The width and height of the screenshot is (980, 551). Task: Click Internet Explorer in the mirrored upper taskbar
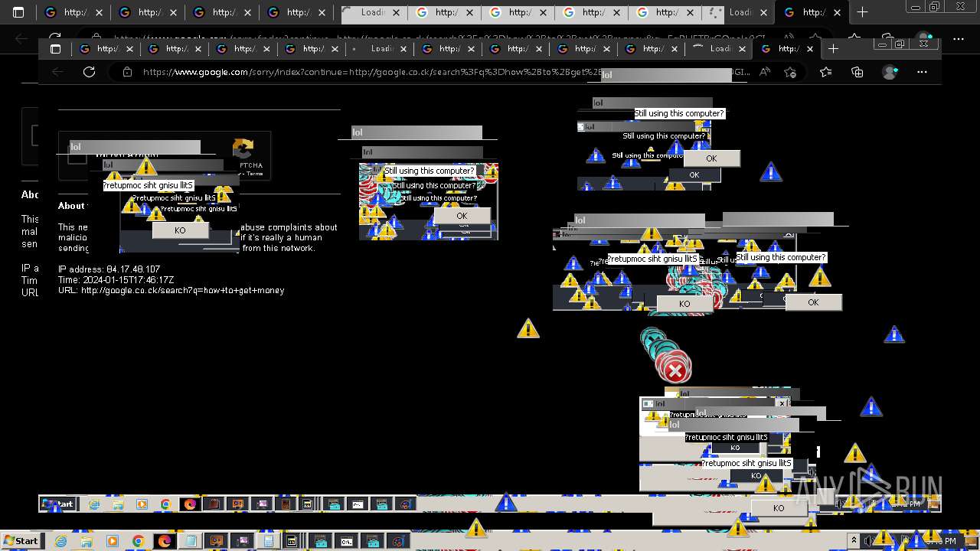pos(94,504)
